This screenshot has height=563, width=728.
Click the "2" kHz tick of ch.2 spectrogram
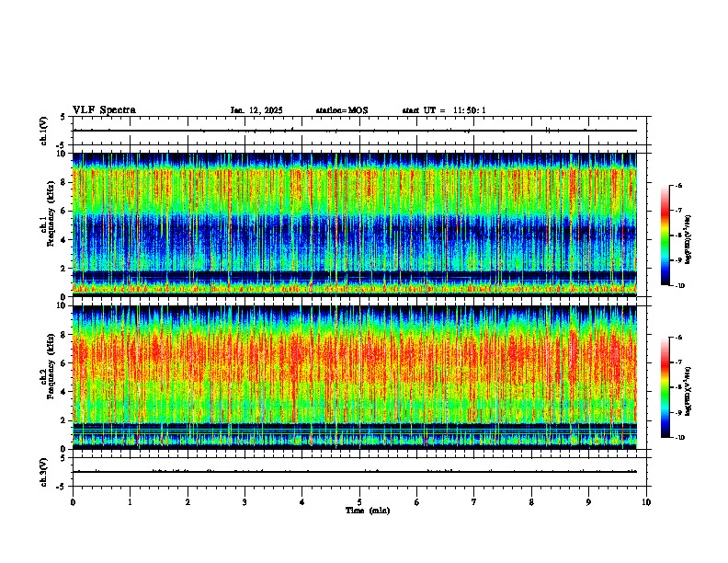click(64, 420)
